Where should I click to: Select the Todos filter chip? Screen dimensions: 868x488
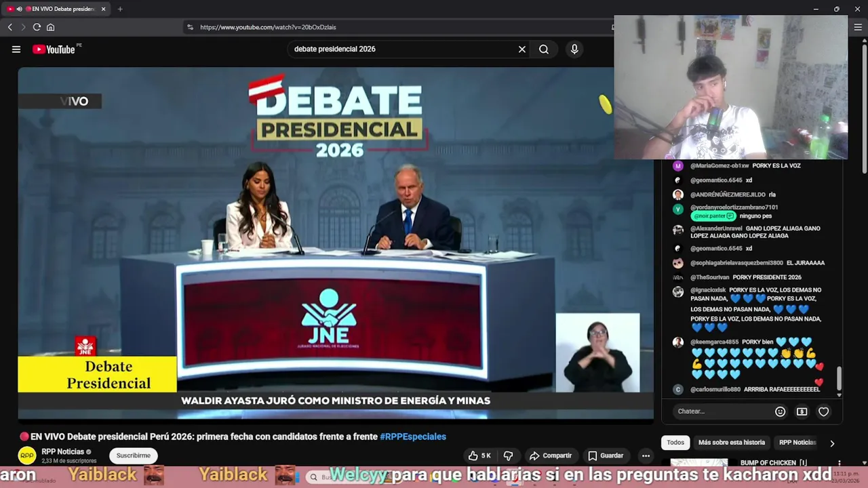tap(675, 443)
